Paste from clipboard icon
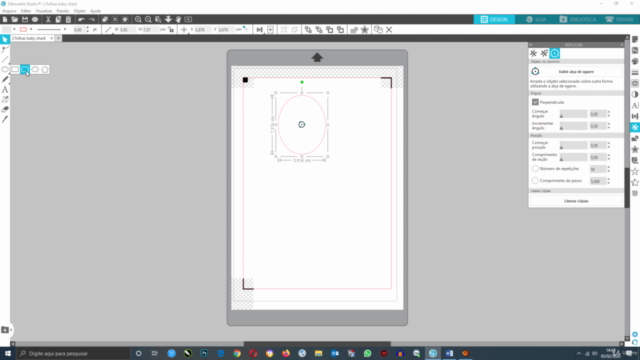Screen dimensions: 640x360 pyautogui.click(x=68, y=19)
